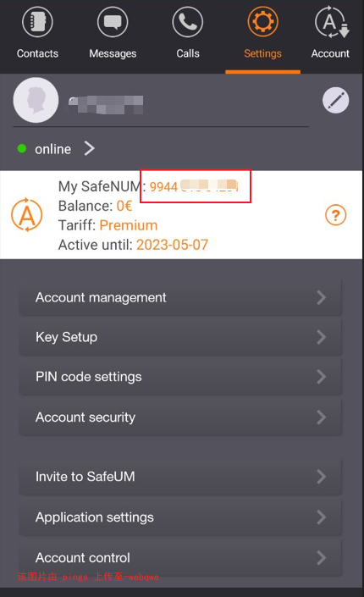Select the Settings gear icon

tap(262, 22)
